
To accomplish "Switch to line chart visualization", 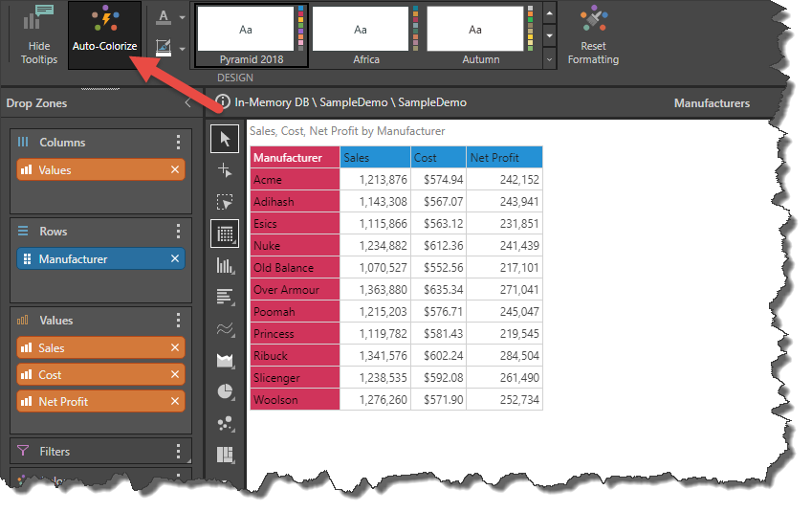I will (225, 328).
